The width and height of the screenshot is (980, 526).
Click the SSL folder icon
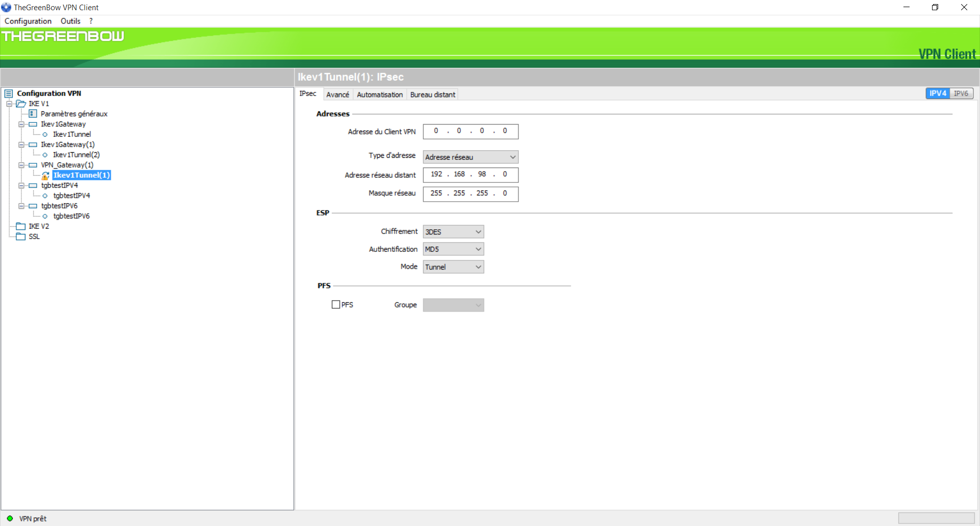pyautogui.click(x=21, y=236)
